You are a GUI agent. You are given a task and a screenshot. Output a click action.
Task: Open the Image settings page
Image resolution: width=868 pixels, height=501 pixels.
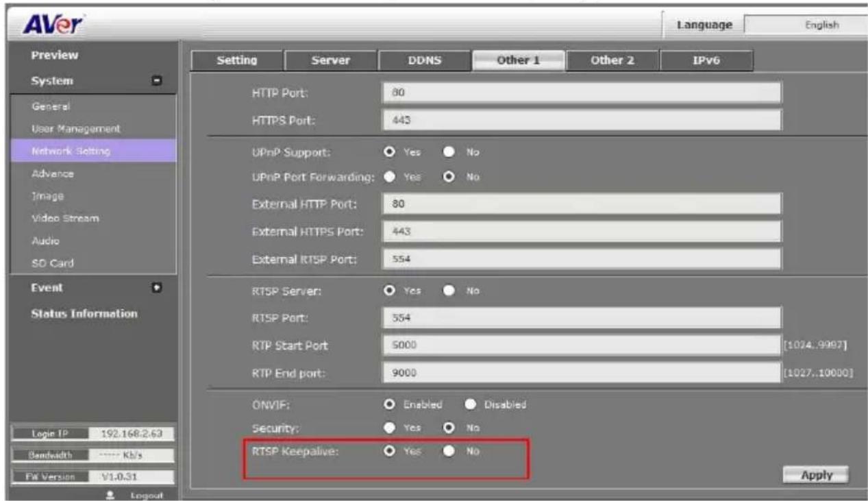[x=47, y=196]
